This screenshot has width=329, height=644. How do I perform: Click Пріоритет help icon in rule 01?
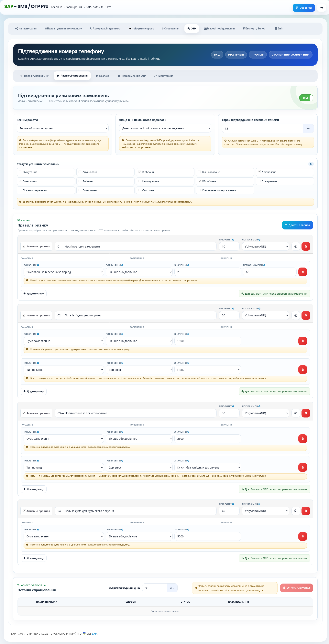(233, 239)
